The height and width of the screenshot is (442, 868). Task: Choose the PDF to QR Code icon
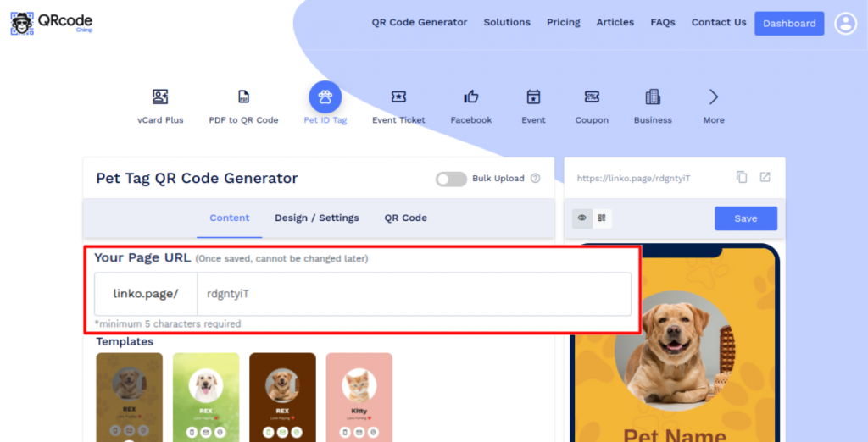[243, 97]
